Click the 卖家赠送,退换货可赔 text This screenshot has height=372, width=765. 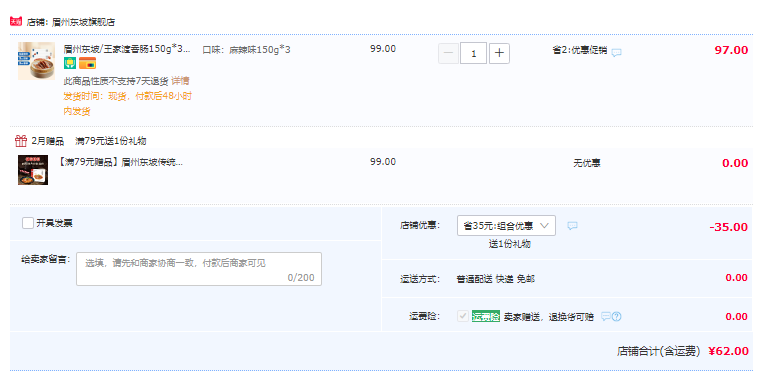(x=549, y=317)
